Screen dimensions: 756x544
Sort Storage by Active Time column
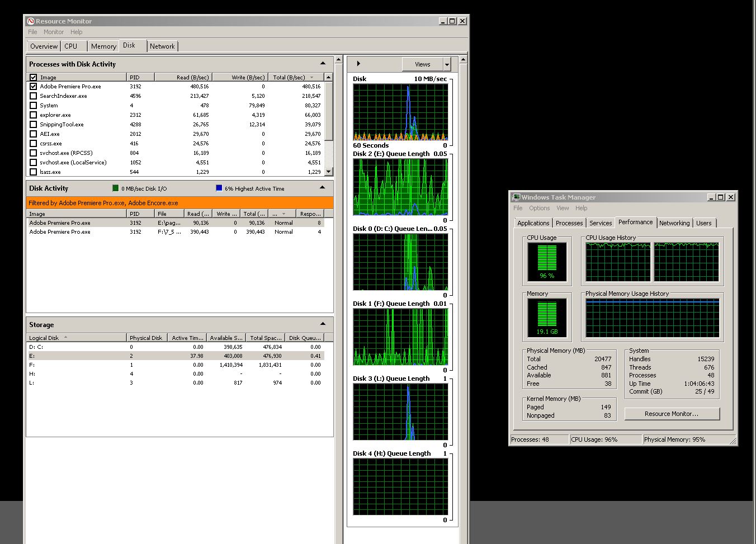coord(187,338)
